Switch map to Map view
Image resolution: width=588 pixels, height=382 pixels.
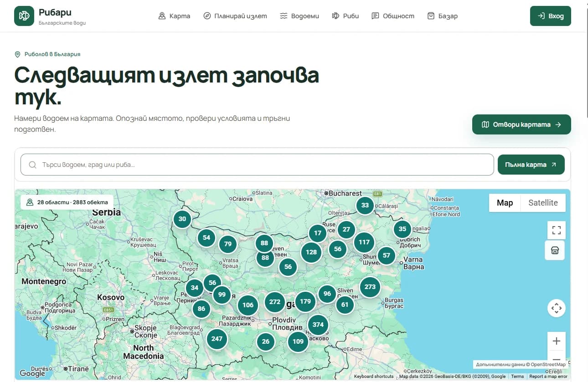(x=505, y=203)
